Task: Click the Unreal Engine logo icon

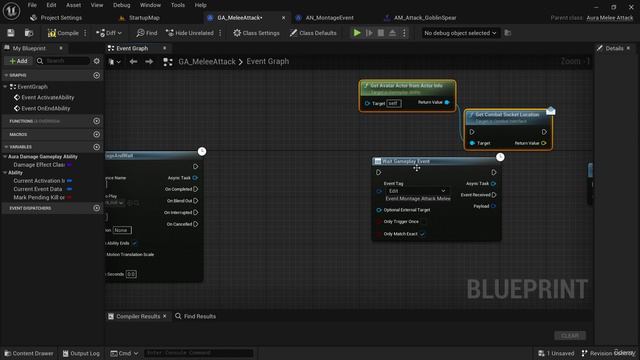Action: pos(11,11)
